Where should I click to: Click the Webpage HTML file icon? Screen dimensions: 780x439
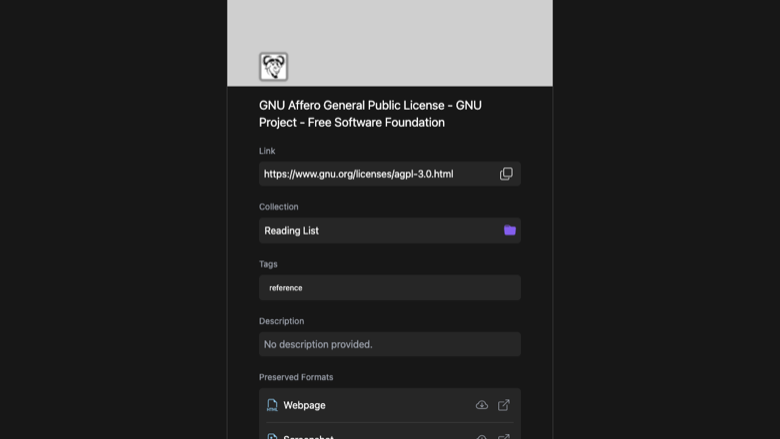point(272,405)
